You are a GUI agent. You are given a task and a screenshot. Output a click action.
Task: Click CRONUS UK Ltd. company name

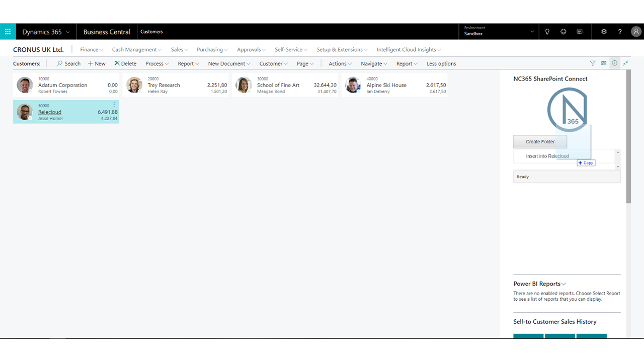[x=38, y=50]
